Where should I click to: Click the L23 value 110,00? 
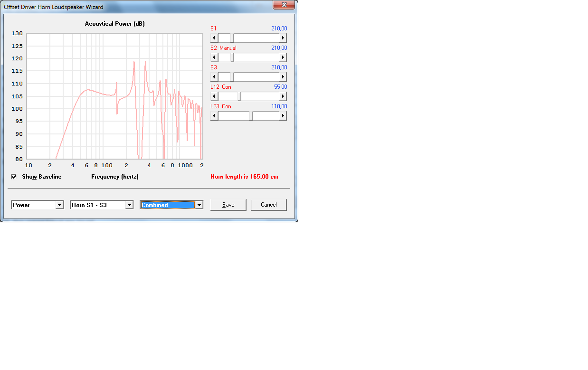[279, 106]
